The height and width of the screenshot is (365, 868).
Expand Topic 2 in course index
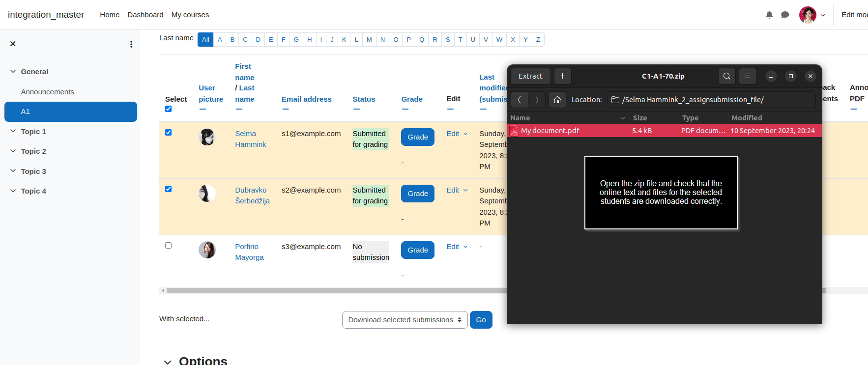[x=13, y=151]
